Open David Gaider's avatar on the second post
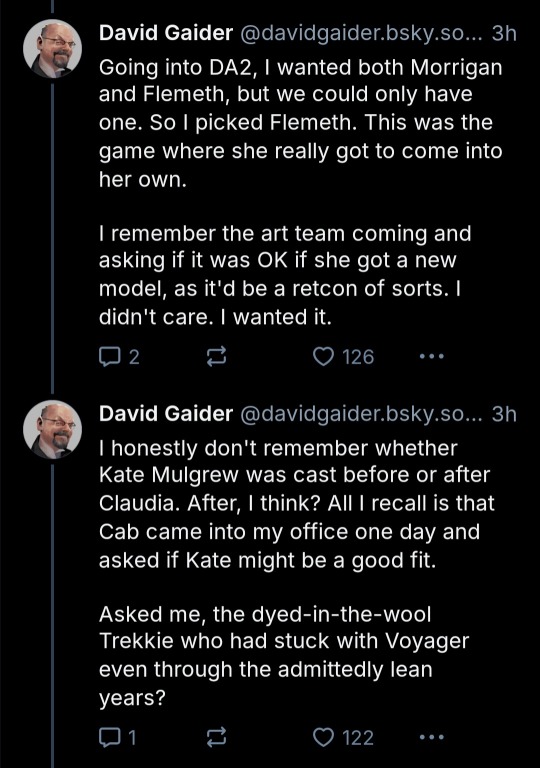 coord(52,429)
